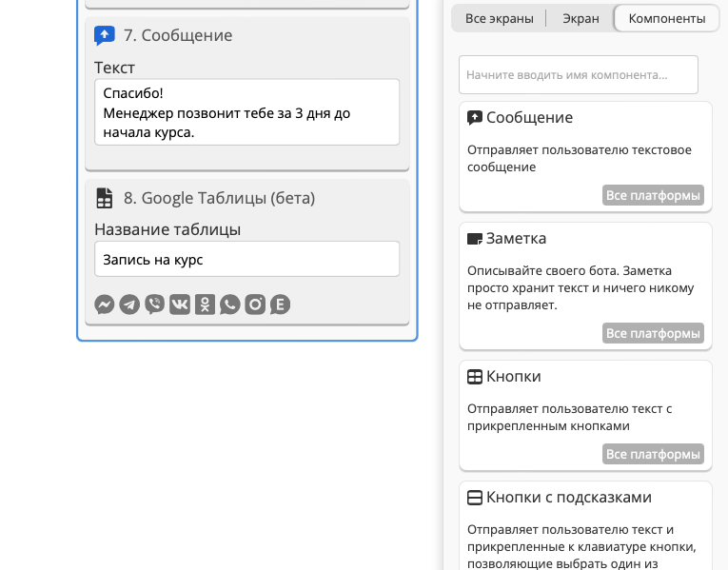Click the Кнопки component grid icon
The image size is (728, 570).
475,377
